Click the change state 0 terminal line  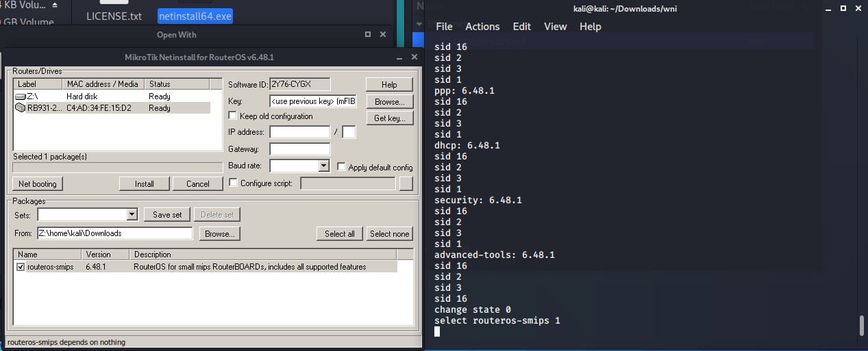[x=473, y=309]
